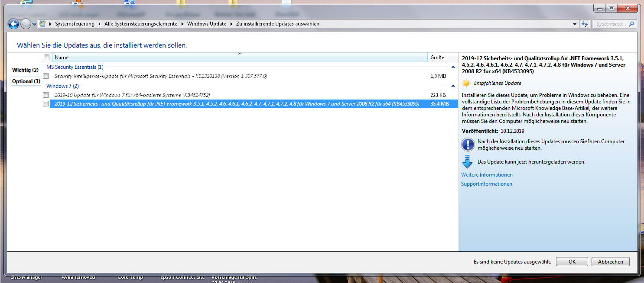Open breadcrumb dropdown arrow after Systemsteuerung

99,24
